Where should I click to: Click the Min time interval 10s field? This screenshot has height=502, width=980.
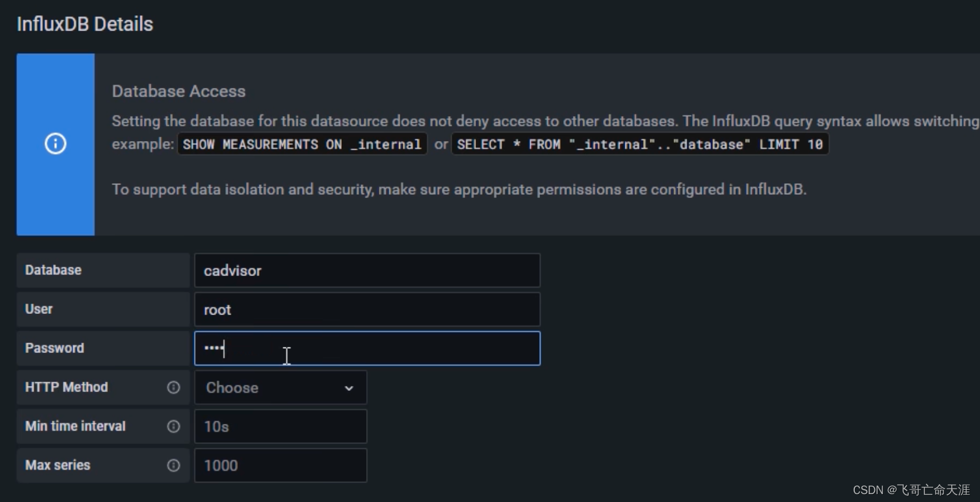point(281,426)
